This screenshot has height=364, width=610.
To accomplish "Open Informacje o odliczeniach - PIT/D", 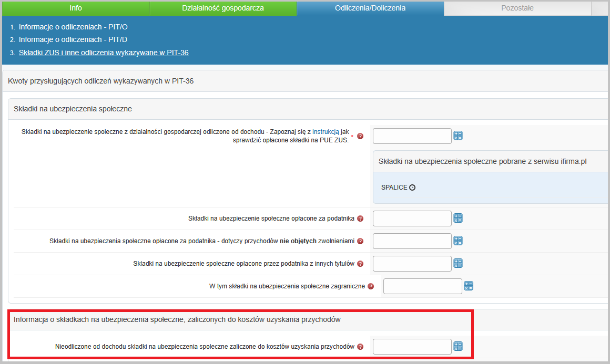I will 73,39.
